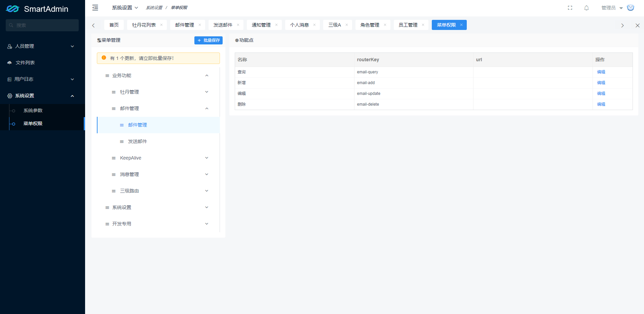Expand the 消息管理 tree node
The height and width of the screenshot is (314, 644).
[207, 174]
